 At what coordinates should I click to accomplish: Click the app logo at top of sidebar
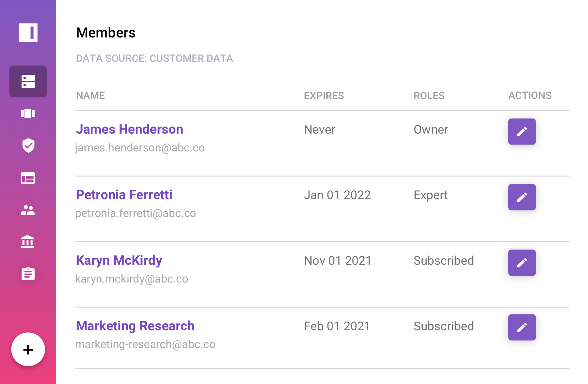click(28, 33)
